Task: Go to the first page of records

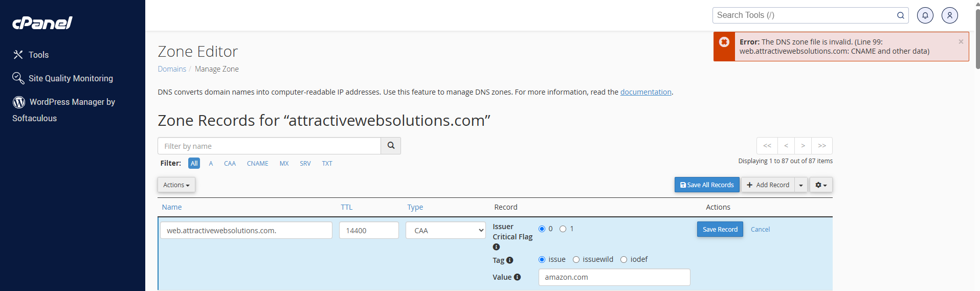Action: pyautogui.click(x=767, y=146)
